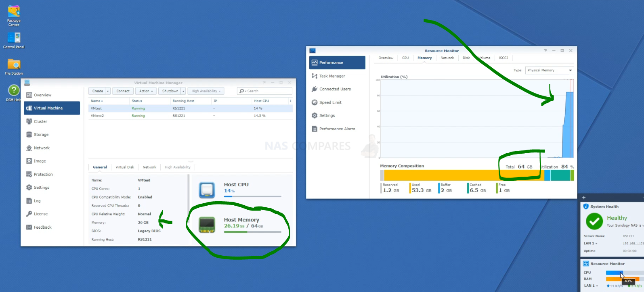
Task: Click the Connect button
Action: 123,91
